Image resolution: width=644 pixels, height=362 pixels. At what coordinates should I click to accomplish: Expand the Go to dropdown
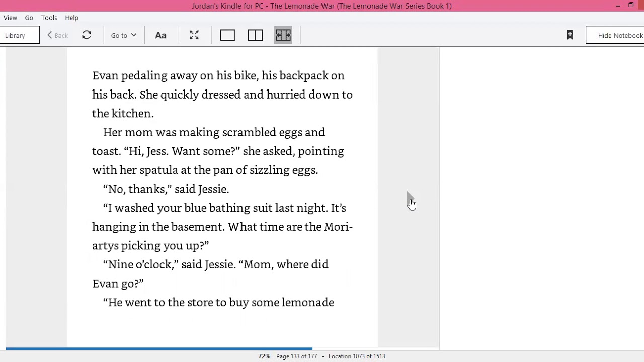(124, 35)
